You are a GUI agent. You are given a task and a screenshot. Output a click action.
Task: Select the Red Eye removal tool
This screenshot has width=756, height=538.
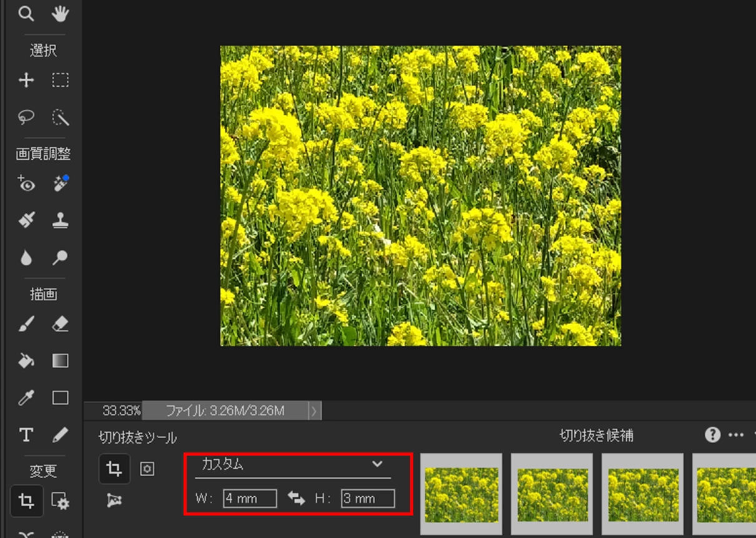[26, 183]
